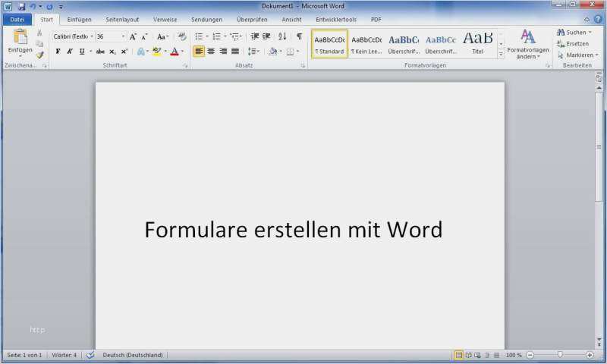
Task: Click Formatvorlagen ändern button
Action: pyautogui.click(x=528, y=44)
